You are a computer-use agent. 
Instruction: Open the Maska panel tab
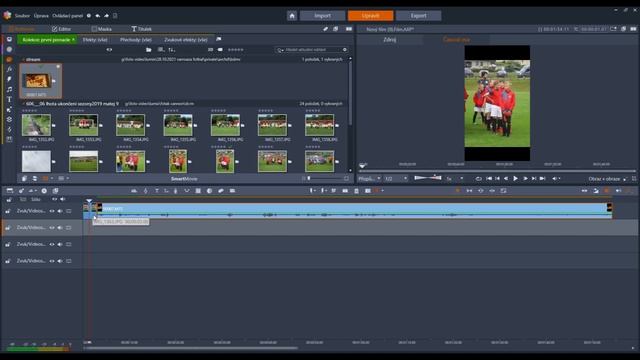coord(102,29)
